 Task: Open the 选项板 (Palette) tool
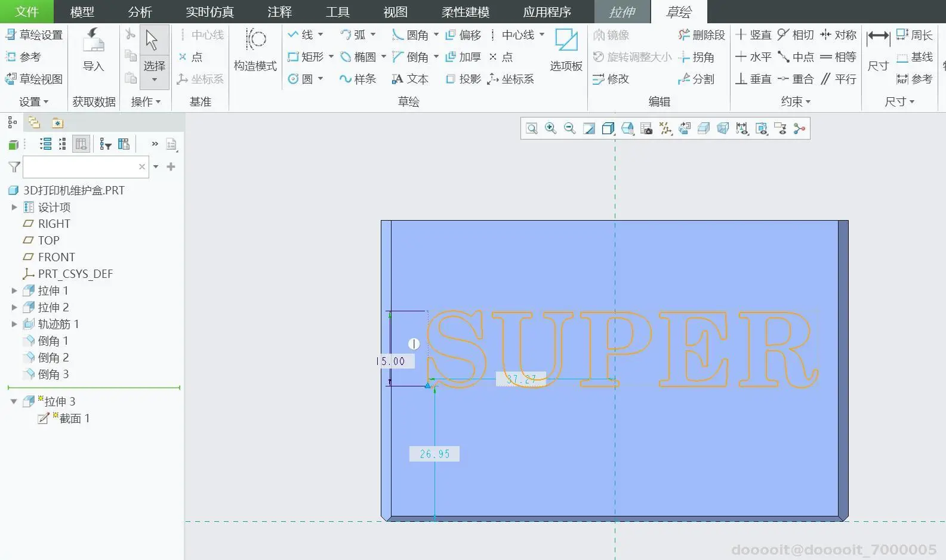566,50
